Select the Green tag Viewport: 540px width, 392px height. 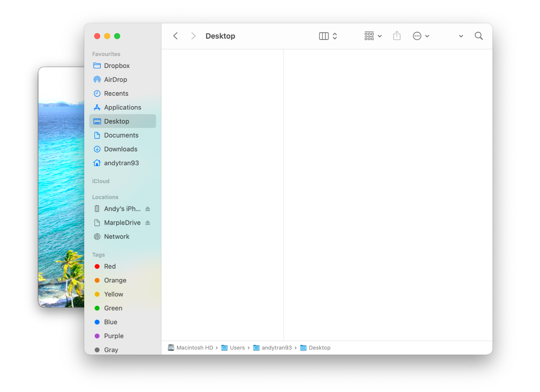112,308
